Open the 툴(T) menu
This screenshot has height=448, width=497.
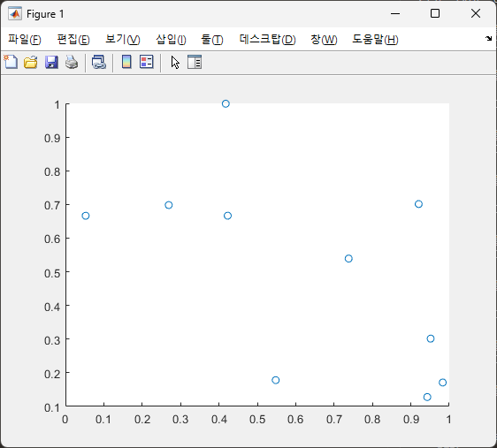(x=212, y=39)
